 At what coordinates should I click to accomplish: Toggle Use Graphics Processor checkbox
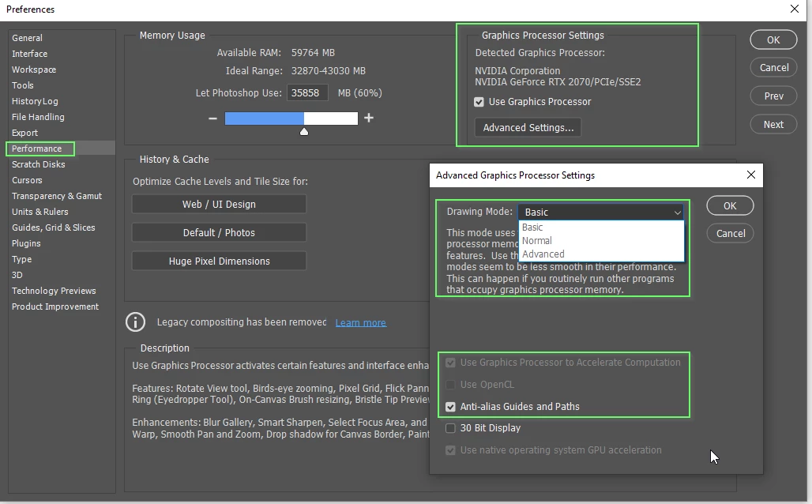click(479, 102)
